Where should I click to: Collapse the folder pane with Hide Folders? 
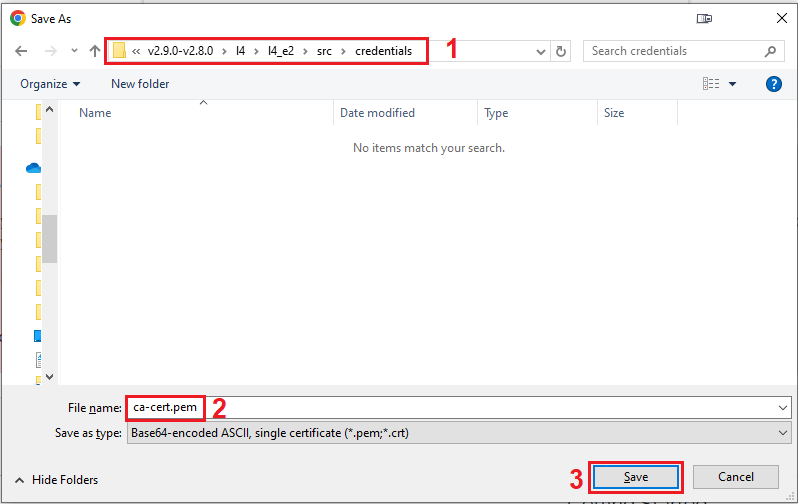point(58,479)
